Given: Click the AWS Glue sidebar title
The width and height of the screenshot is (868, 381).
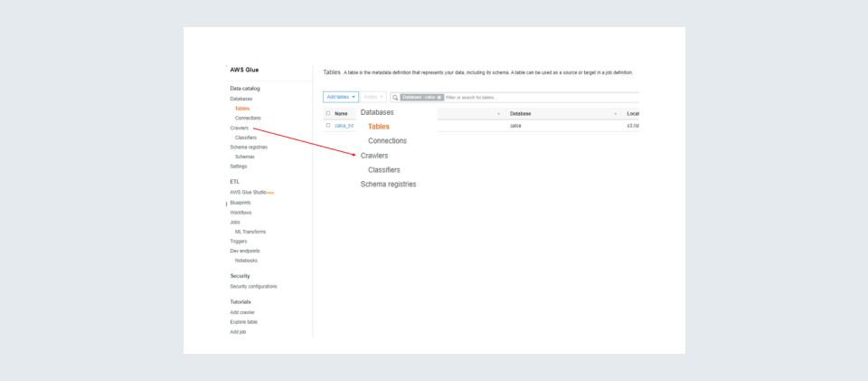Looking at the screenshot, I should (244, 70).
